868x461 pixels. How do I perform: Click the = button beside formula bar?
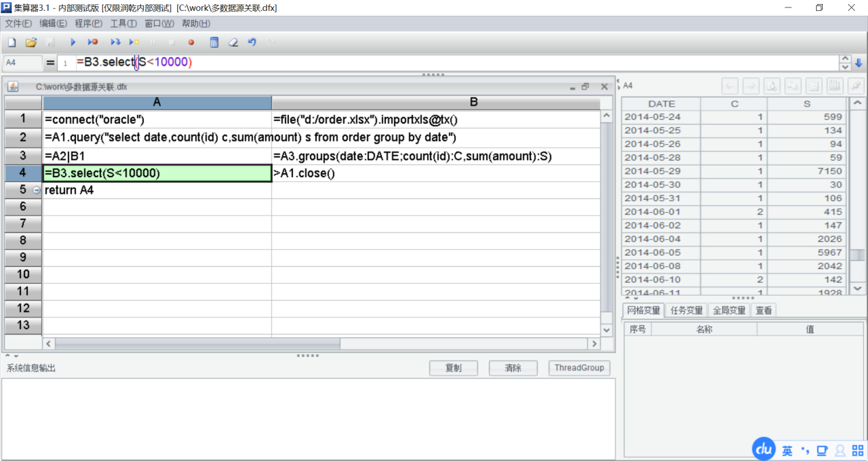(50, 63)
